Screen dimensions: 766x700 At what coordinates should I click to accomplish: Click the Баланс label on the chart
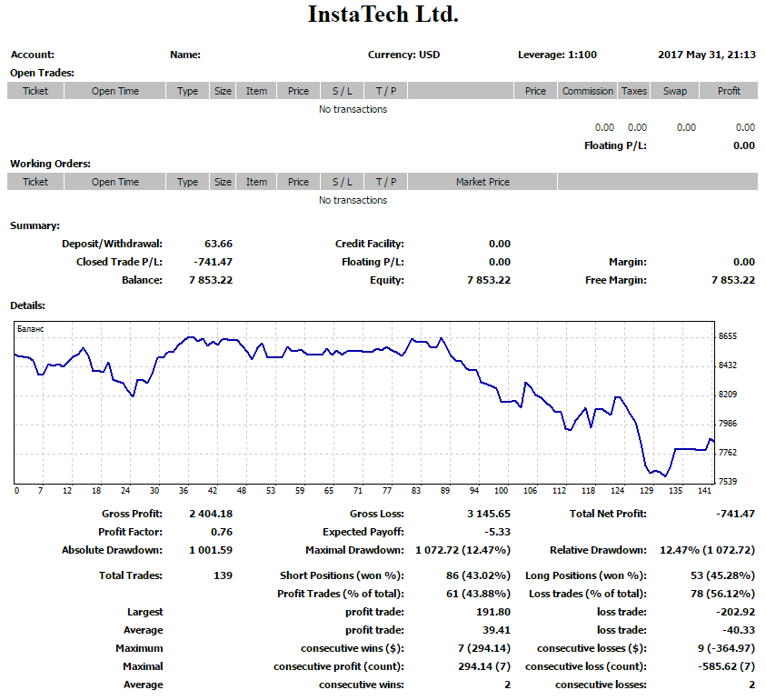(30, 329)
